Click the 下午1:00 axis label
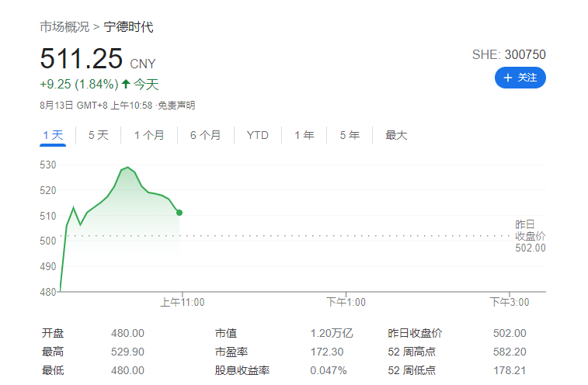Screen dimensions: 588x385 [346, 302]
